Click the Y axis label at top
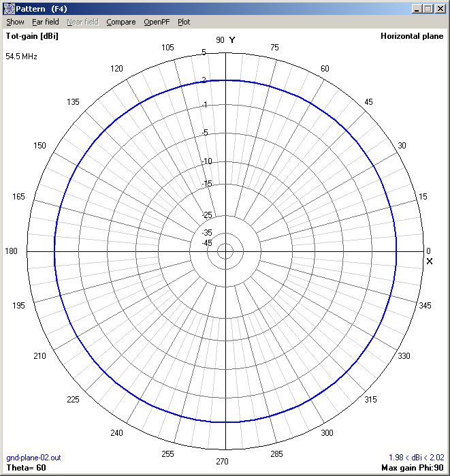Viewport: 450px width, 476px height. [x=232, y=40]
